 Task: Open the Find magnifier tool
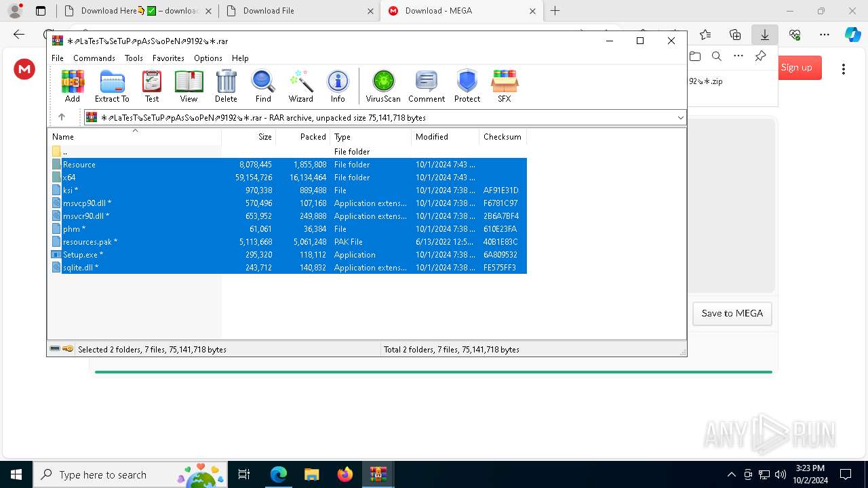click(263, 86)
